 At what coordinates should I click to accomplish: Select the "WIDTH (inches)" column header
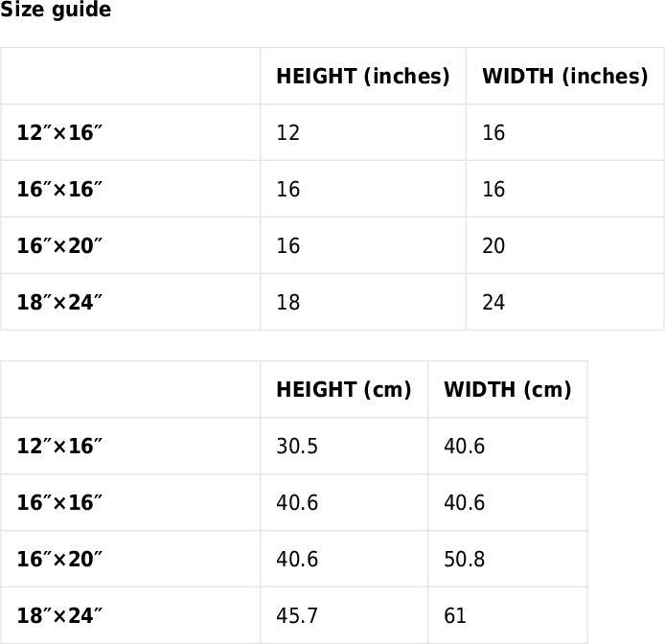click(x=564, y=77)
